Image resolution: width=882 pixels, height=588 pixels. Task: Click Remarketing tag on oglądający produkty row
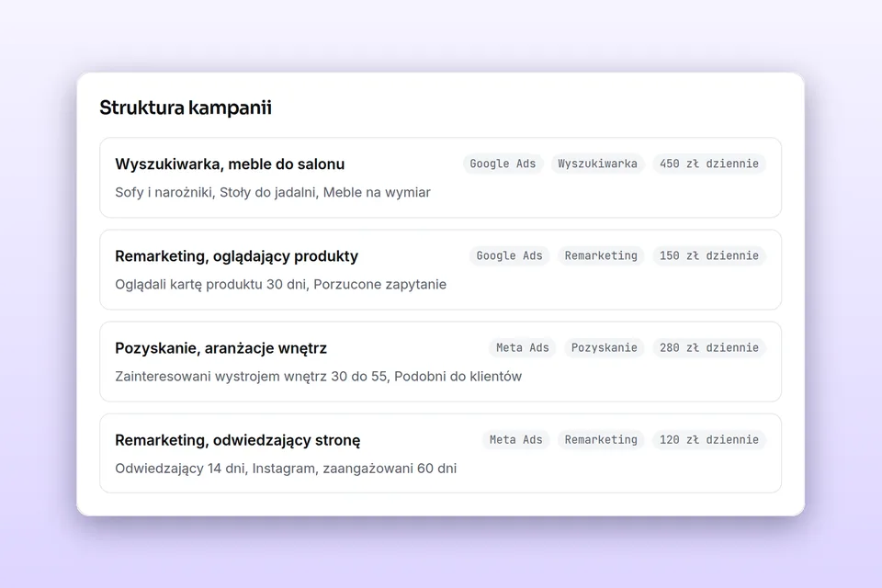click(x=601, y=256)
